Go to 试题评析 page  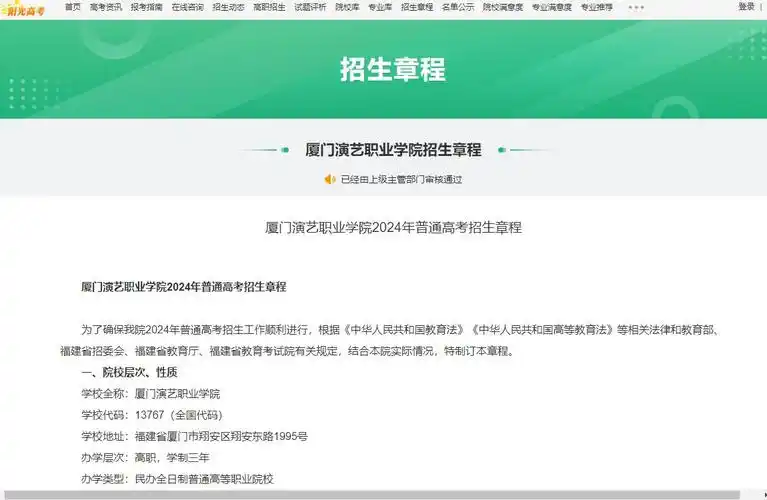click(x=310, y=7)
